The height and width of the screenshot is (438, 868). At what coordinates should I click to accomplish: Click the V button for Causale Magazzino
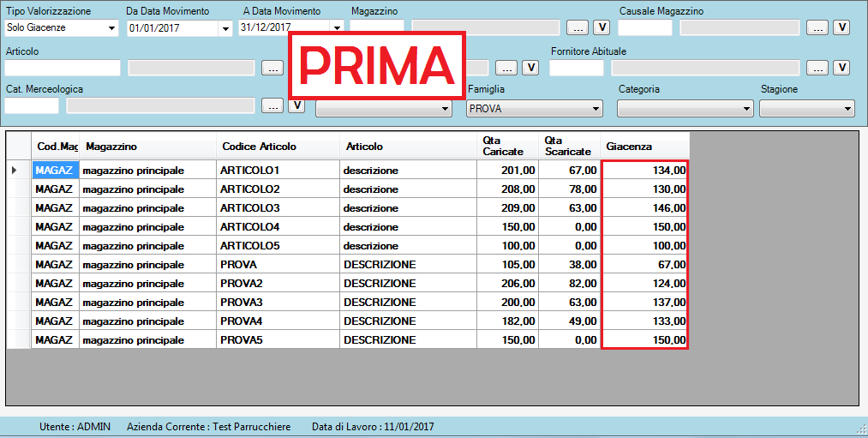[x=841, y=27]
